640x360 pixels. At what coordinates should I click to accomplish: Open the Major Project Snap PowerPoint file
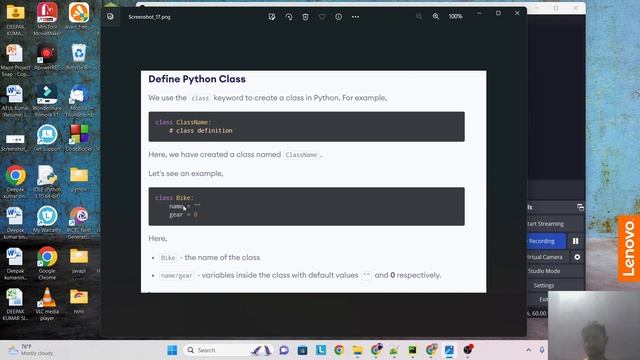(x=15, y=60)
